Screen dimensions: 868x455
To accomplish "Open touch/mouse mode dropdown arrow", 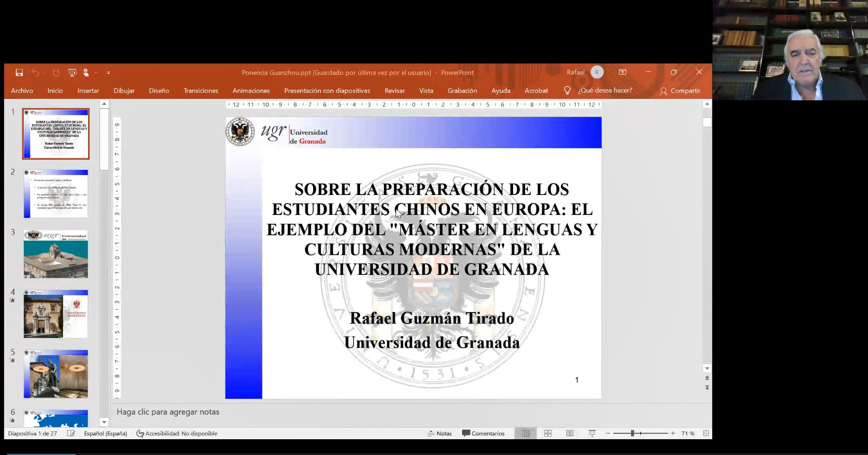I will 96,73.
